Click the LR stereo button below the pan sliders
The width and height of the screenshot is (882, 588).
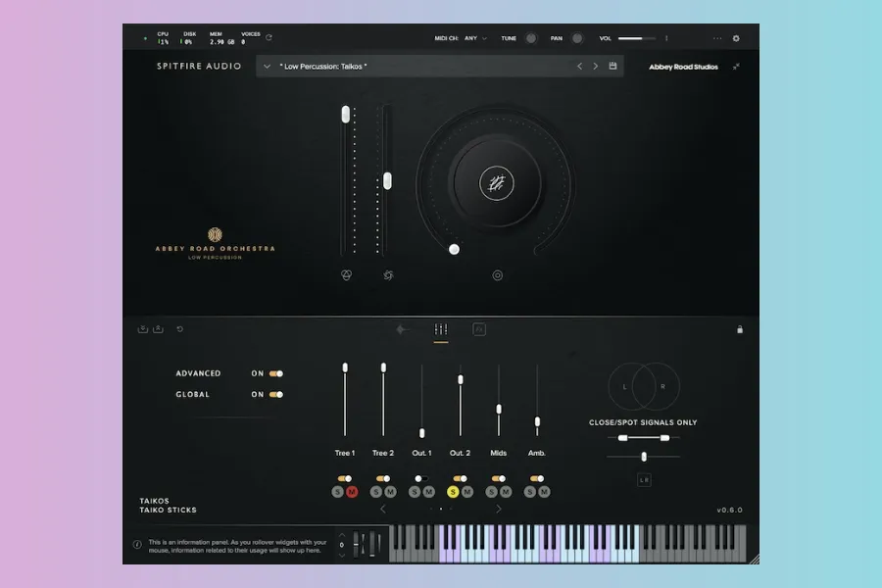644,480
